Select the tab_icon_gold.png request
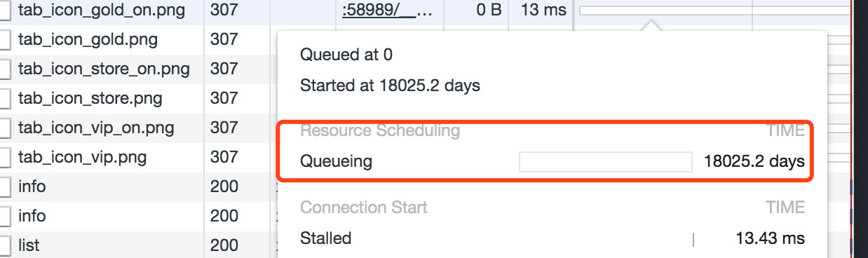Viewport: 868px width, 258px height. coord(88,39)
